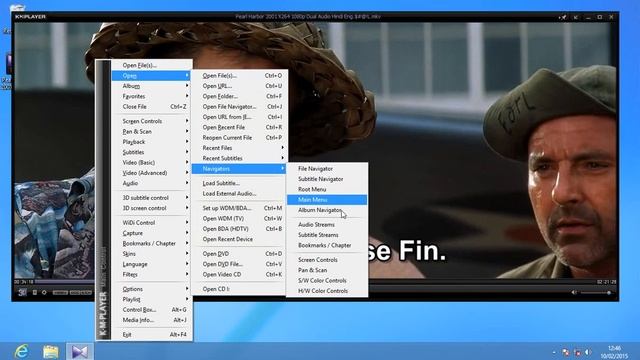Viewport: 640px width, 360px height.
Task: Open the Capture submenu
Action: point(152,233)
